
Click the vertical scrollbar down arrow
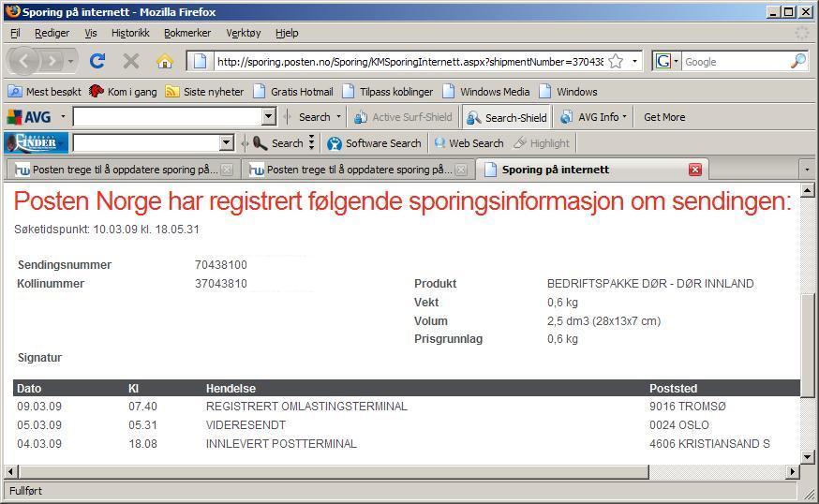point(808,457)
